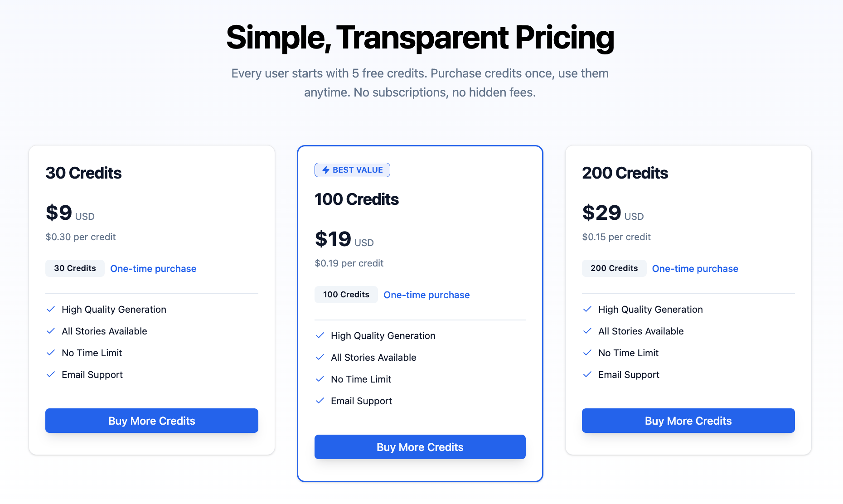Open One-time purchase link in 200 Credits plan
Viewport: 843px width, 504px height.
coord(695,268)
